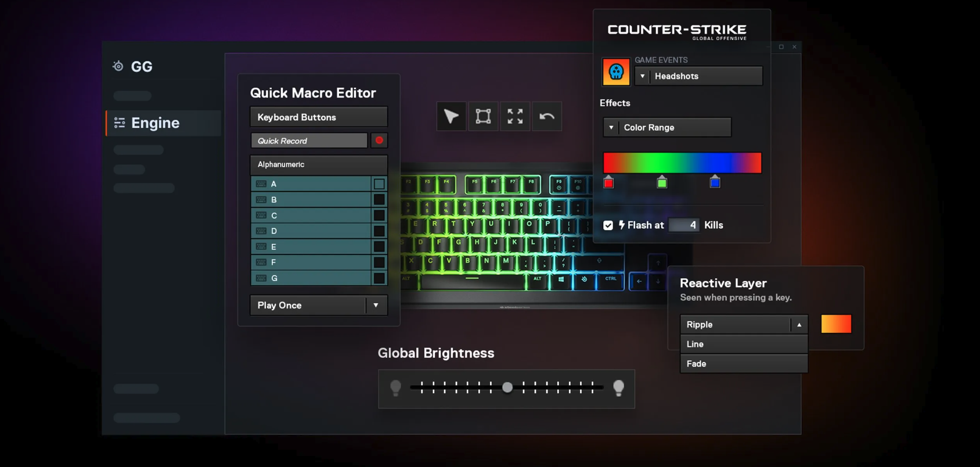Click keyboard icon beside row A
Image resolution: width=980 pixels, height=467 pixels.
(261, 184)
